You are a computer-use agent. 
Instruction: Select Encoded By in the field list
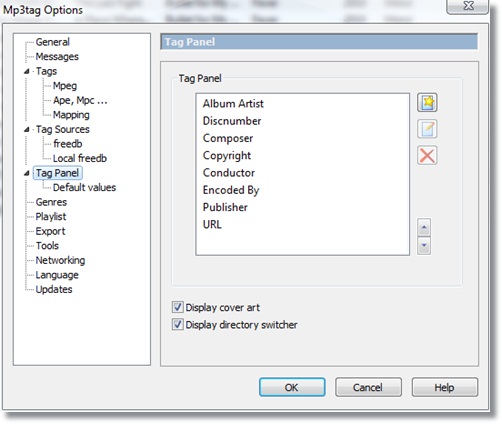pos(231,190)
